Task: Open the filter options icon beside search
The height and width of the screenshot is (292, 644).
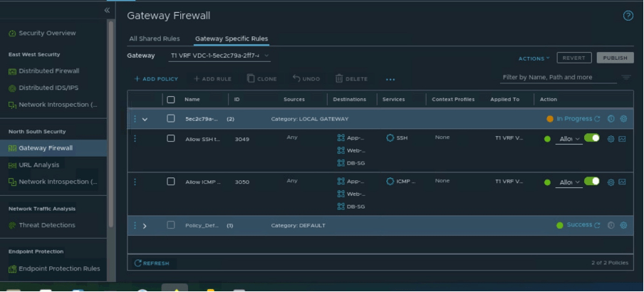Action: [x=625, y=77]
